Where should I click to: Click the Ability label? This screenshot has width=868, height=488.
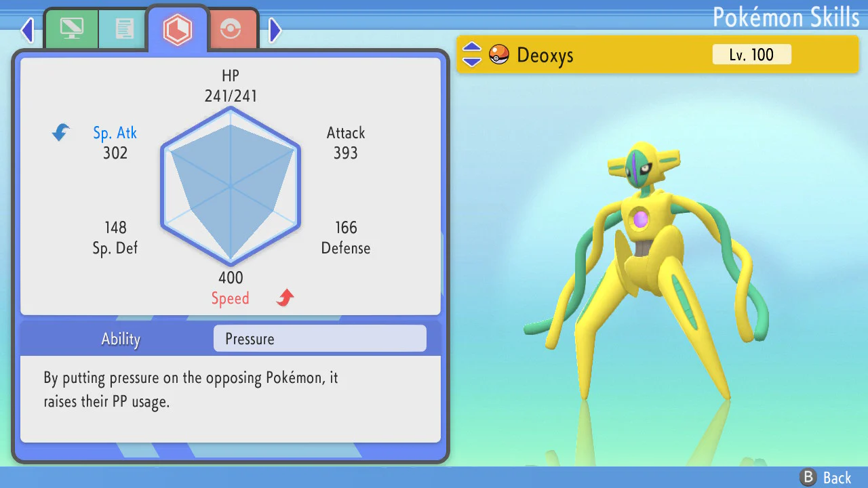click(x=121, y=339)
